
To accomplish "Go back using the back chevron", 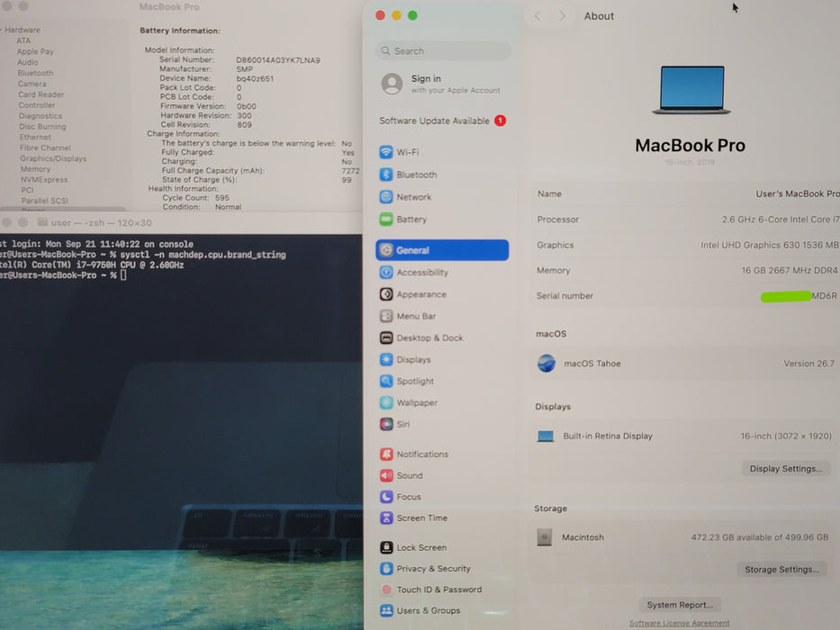I will (x=537, y=16).
